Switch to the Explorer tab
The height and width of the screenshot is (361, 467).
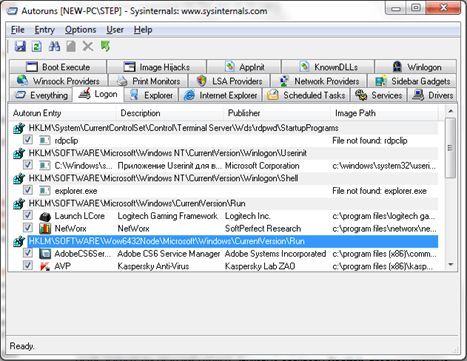[151, 95]
